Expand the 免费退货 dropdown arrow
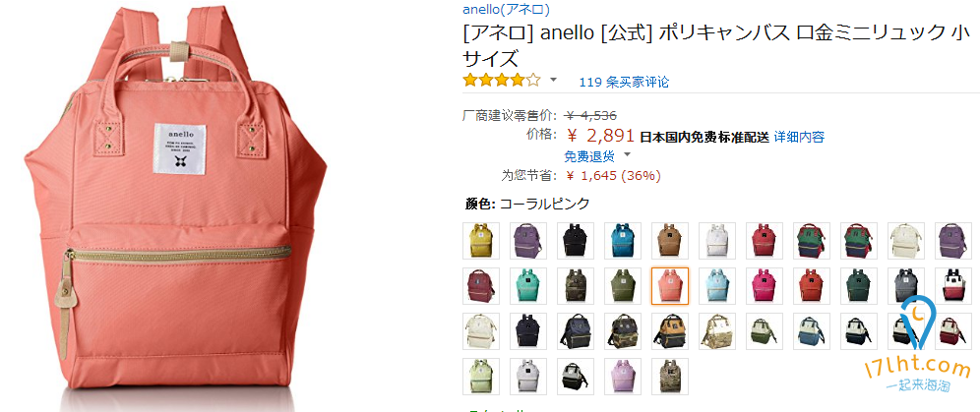Viewport: 980px width, 412px height. (628, 154)
